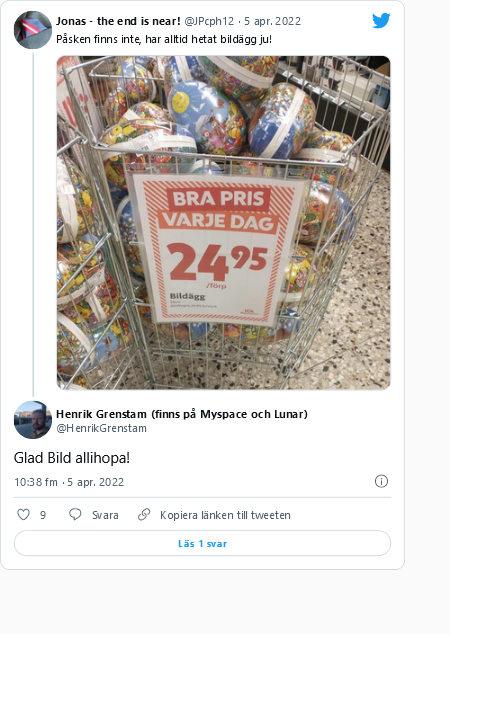Open Henrik Grenstam's profile avatar
Screen dimensions: 500x704
coord(33,420)
